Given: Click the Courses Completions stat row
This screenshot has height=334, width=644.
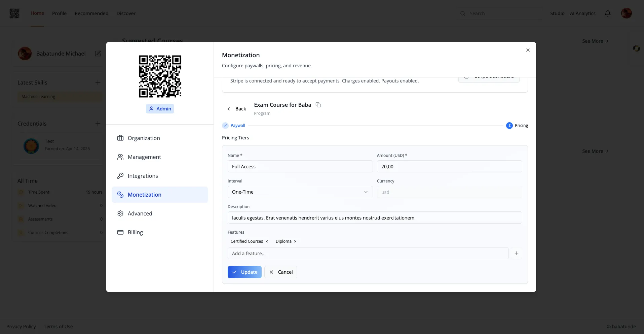Looking at the screenshot, I should pyautogui.click(x=60, y=233).
